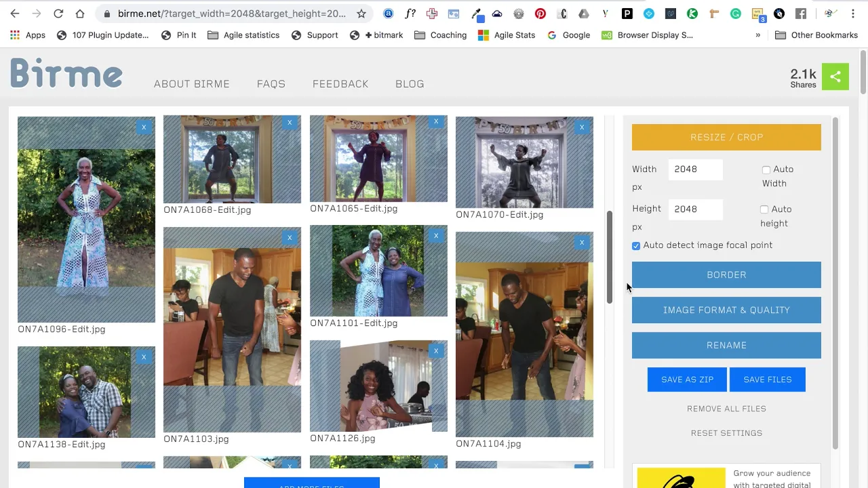Open the Apps bookmark shortcut
The height and width of the screenshot is (488, 868).
28,35
